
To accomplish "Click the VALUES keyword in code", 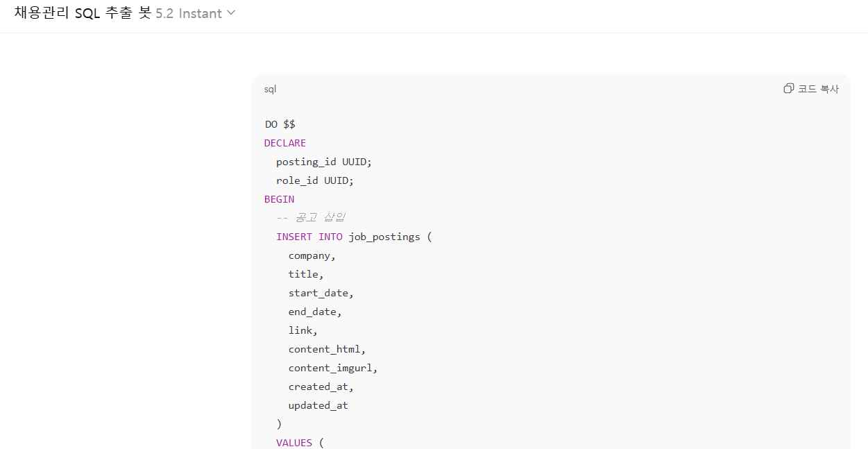I will 294,442.
